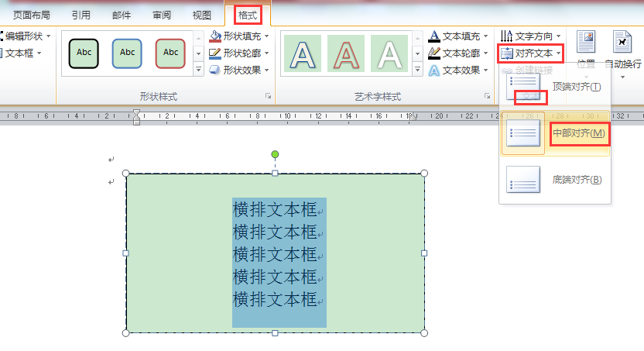Image resolution: width=644 pixels, height=351 pixels.
Task: Open the 文本填充 dropdown arrow
Action: [x=486, y=36]
